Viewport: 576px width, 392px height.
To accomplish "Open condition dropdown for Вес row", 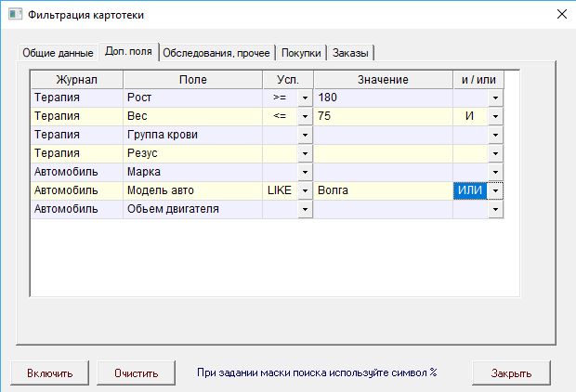I will click(x=305, y=116).
